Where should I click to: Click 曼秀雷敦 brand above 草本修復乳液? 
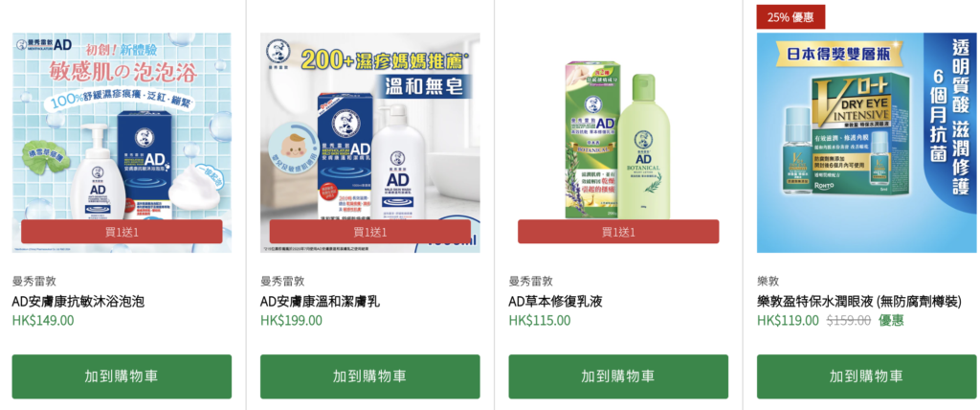pos(530,282)
